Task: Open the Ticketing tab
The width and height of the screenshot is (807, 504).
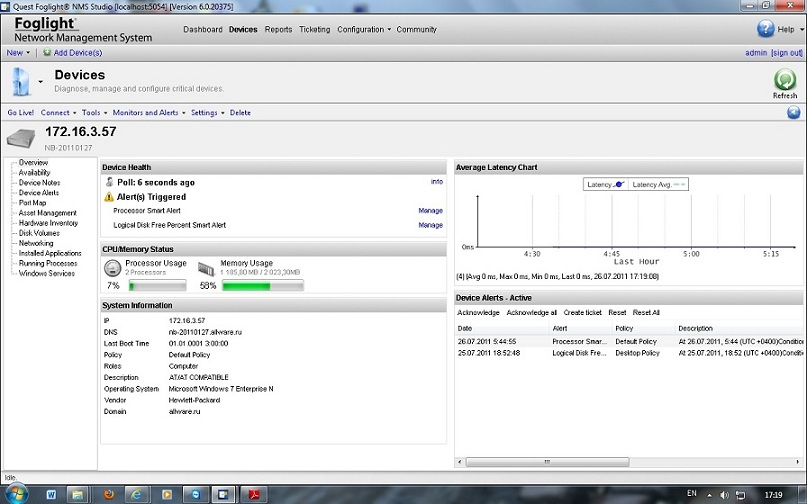Action: pyautogui.click(x=314, y=29)
